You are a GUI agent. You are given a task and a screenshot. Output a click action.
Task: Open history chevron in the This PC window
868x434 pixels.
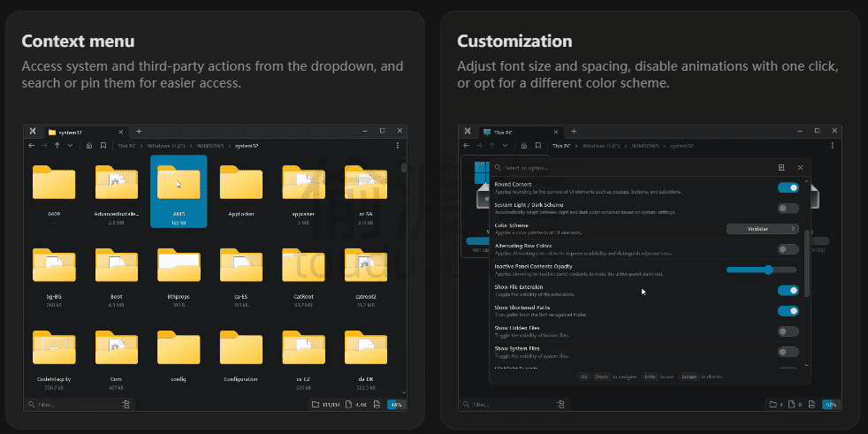505,146
